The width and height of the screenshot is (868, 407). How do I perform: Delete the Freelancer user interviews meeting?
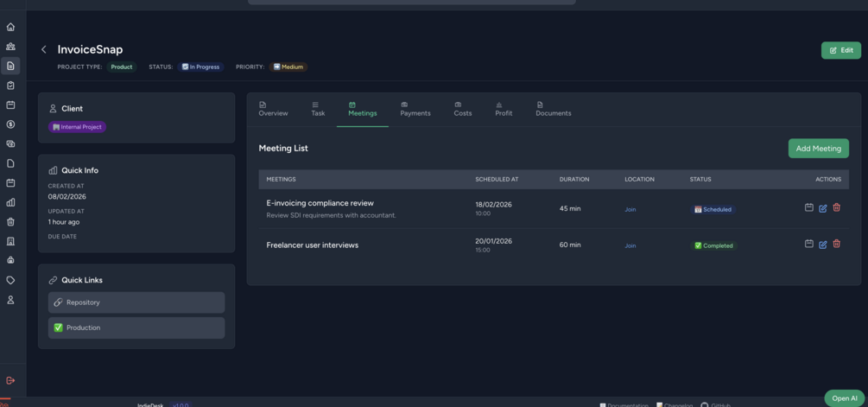coord(836,244)
